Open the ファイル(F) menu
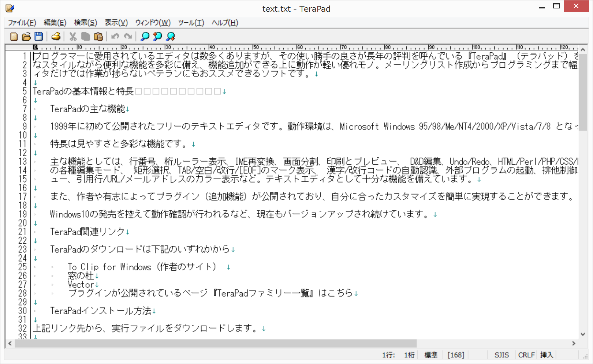This screenshot has height=364, width=593. (x=22, y=23)
